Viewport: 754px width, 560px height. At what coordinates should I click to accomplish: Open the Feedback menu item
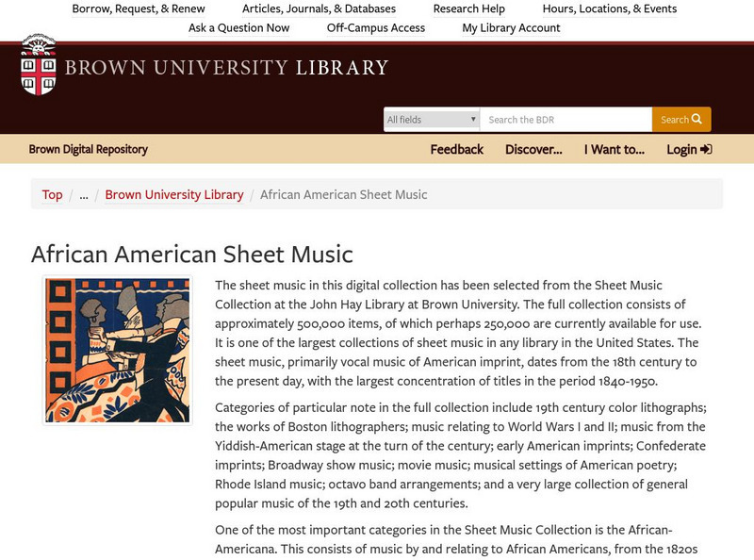[456, 149]
